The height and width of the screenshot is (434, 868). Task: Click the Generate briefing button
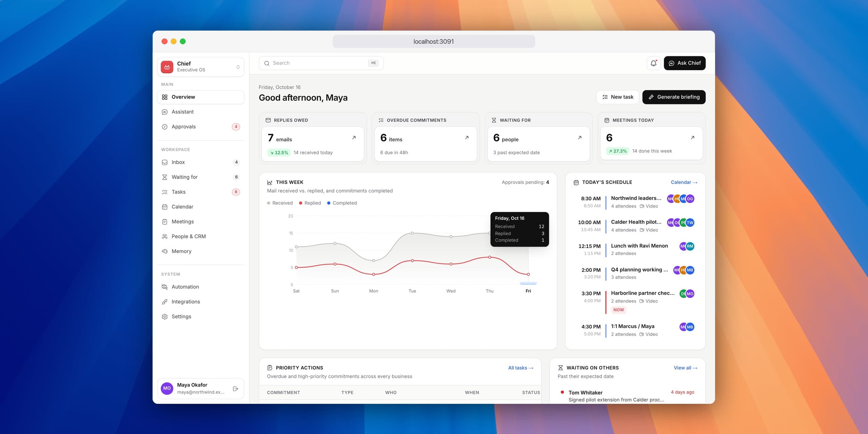pyautogui.click(x=674, y=97)
